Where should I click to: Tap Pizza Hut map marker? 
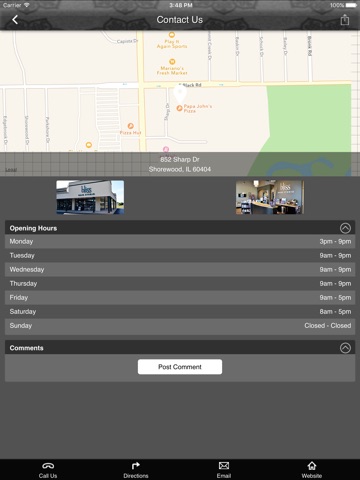tap(131, 126)
